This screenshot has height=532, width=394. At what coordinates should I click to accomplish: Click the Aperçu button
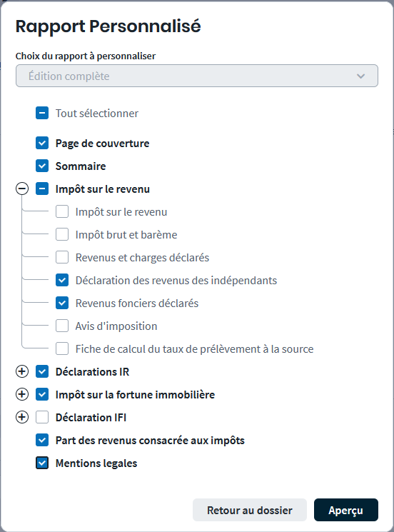(346, 510)
